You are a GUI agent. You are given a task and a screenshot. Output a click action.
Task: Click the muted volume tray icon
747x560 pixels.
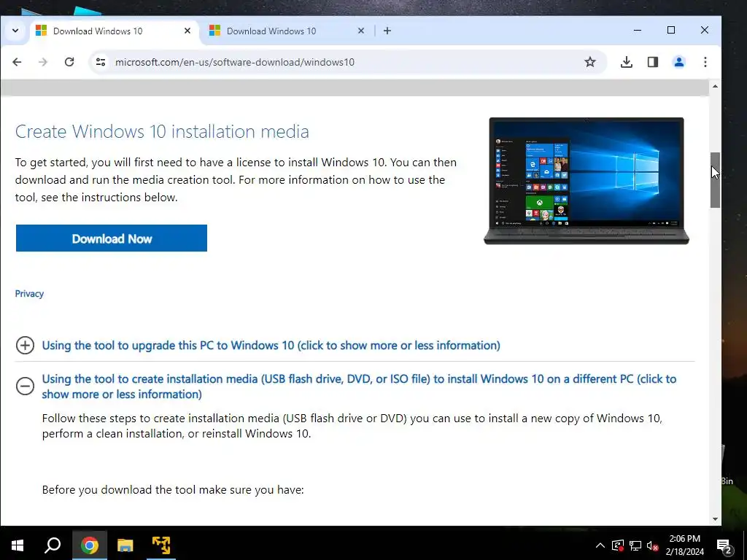tap(653, 545)
